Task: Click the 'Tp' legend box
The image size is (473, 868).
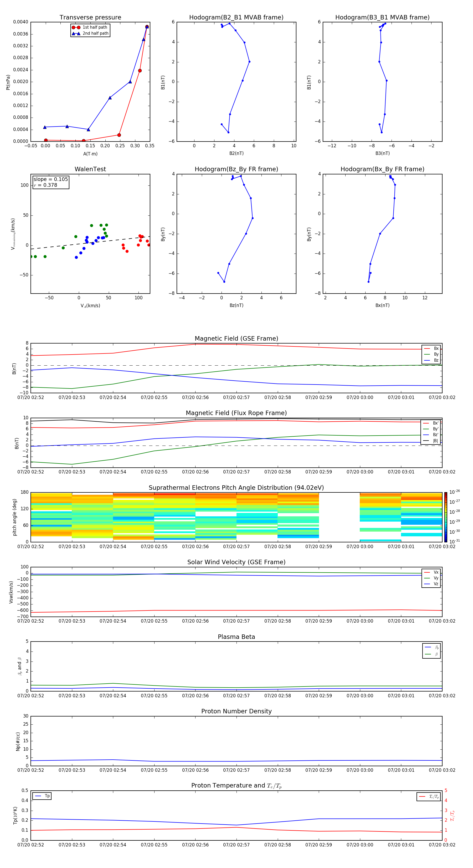Action: (42, 796)
